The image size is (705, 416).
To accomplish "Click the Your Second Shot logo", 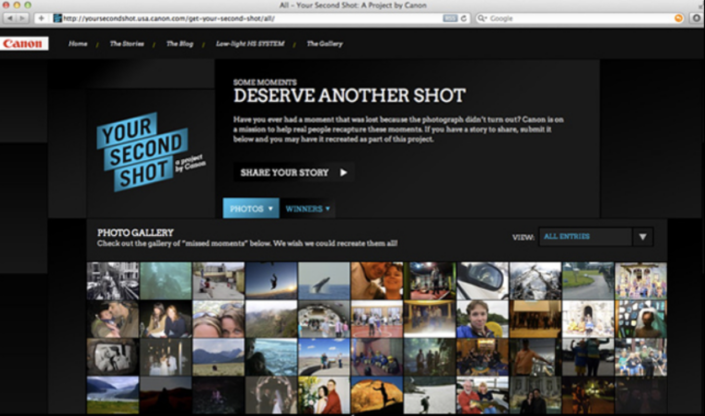I will 150,152.
